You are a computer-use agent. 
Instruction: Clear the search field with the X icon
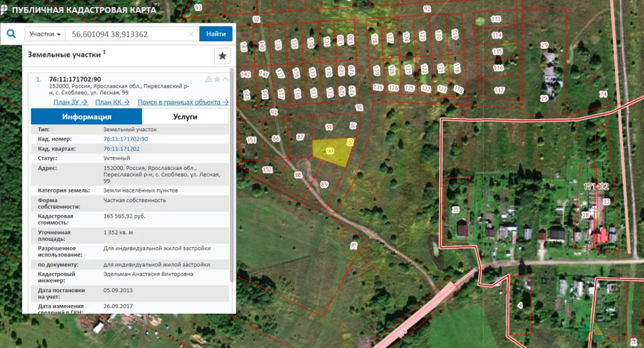click(x=192, y=34)
